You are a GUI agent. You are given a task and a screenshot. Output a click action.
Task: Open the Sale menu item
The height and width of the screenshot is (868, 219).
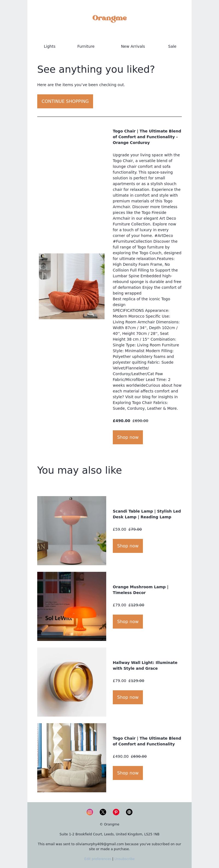coord(172,47)
